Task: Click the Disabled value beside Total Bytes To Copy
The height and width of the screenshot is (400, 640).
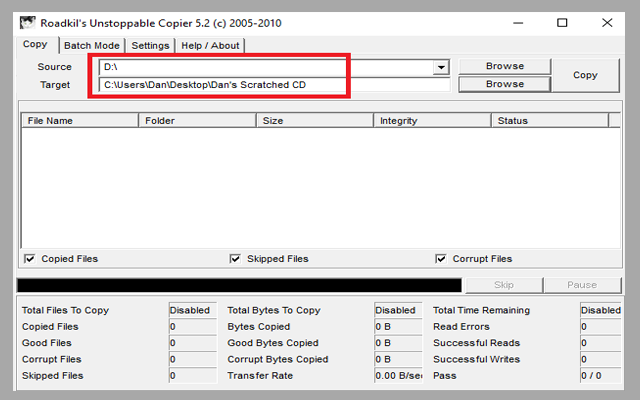Action: click(398, 310)
